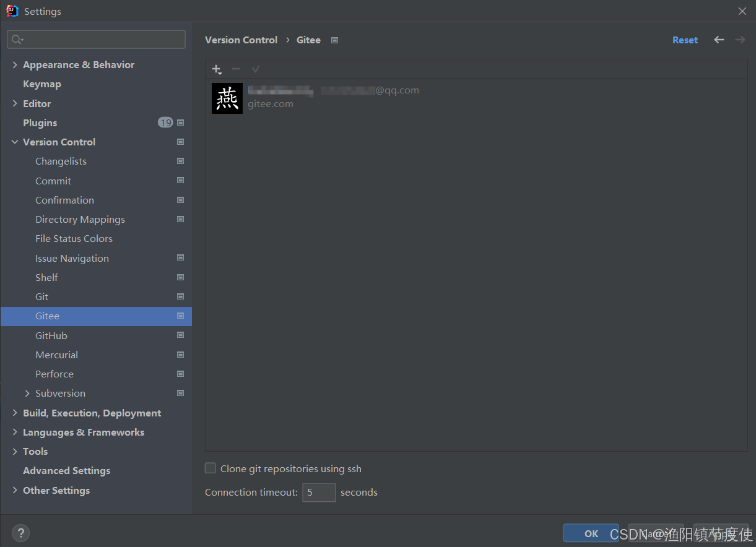This screenshot has height=547, width=756.
Task: Click the Connection timeout input field
Action: (x=319, y=493)
